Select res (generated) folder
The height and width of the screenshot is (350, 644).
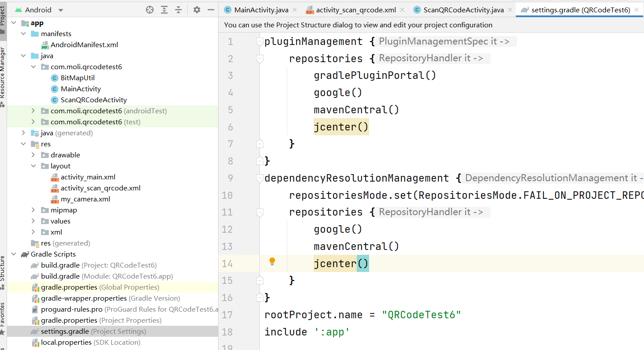tap(60, 243)
